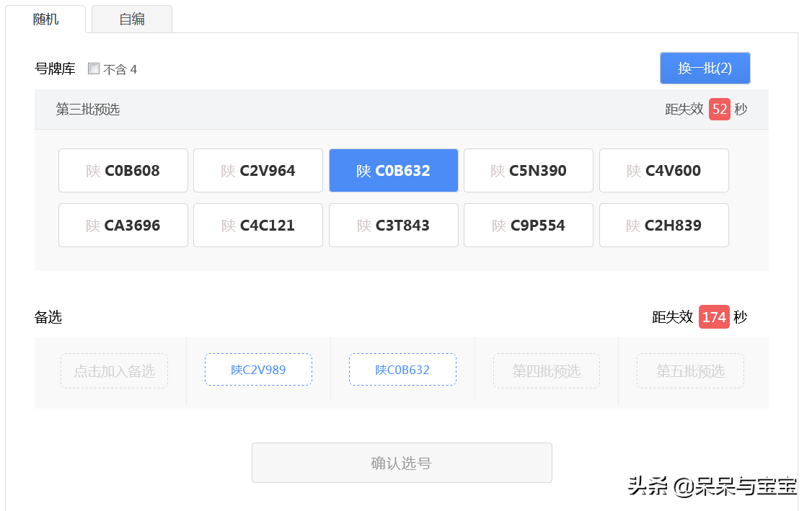Choose plate 陕 C2V964
The image size is (812, 511).
tap(258, 170)
